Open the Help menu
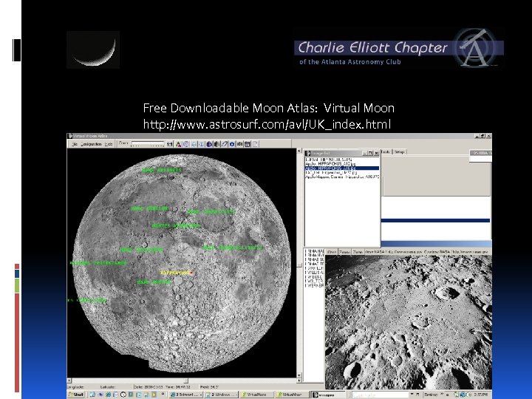The height and width of the screenshot is (399, 532). (x=108, y=144)
